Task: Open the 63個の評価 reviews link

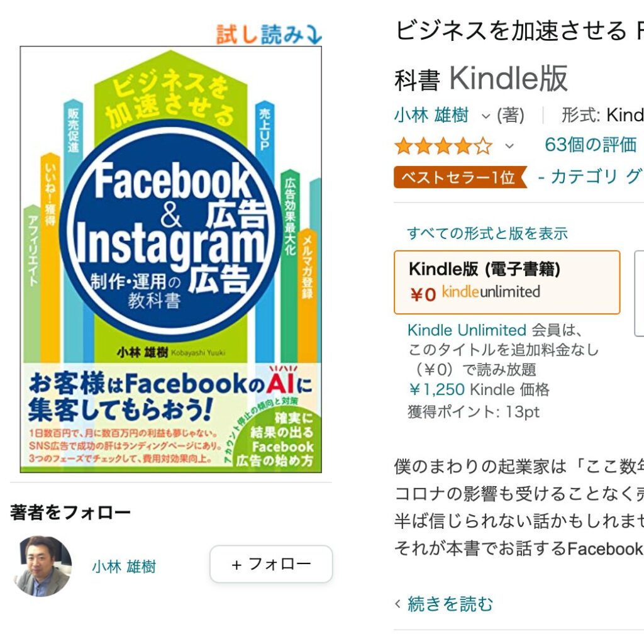Action: pyautogui.click(x=591, y=145)
